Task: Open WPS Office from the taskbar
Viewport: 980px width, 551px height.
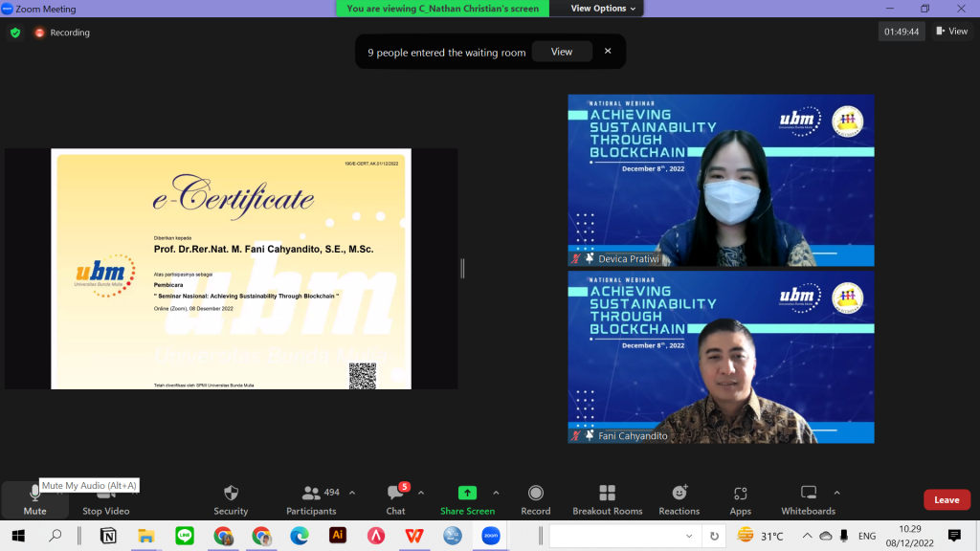Action: point(413,536)
